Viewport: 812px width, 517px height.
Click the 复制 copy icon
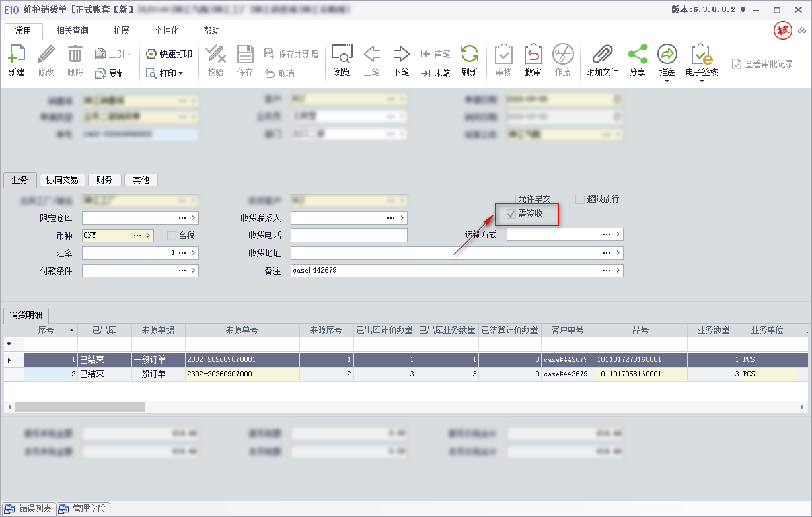100,73
